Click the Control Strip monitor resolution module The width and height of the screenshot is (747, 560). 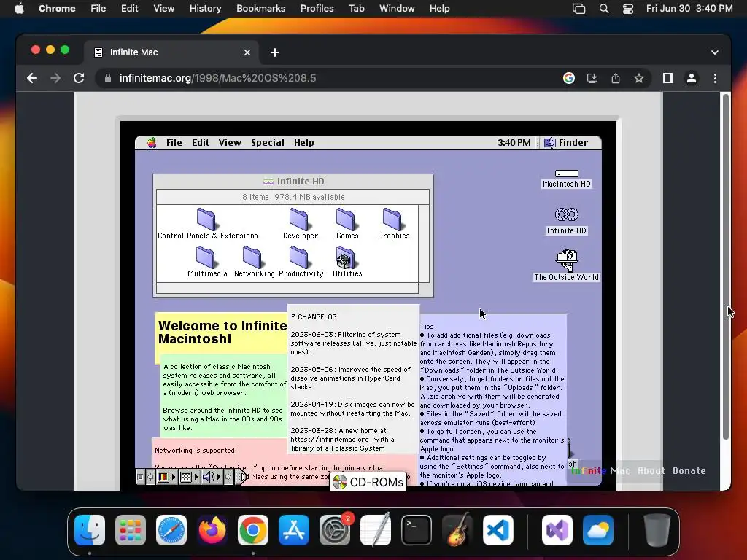(186, 477)
